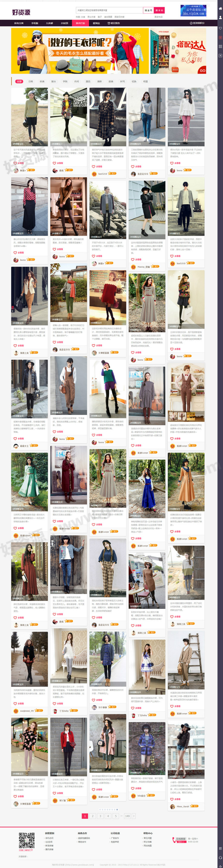The width and height of the screenshot is (223, 868).
Task: Open the 搭配达人 red banner
Action: 178,51
